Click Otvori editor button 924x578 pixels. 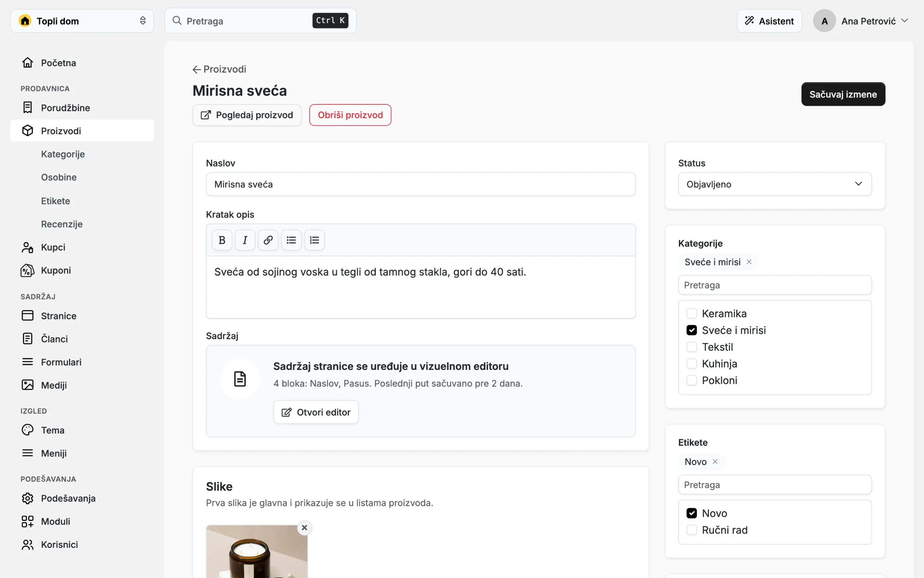pos(316,412)
